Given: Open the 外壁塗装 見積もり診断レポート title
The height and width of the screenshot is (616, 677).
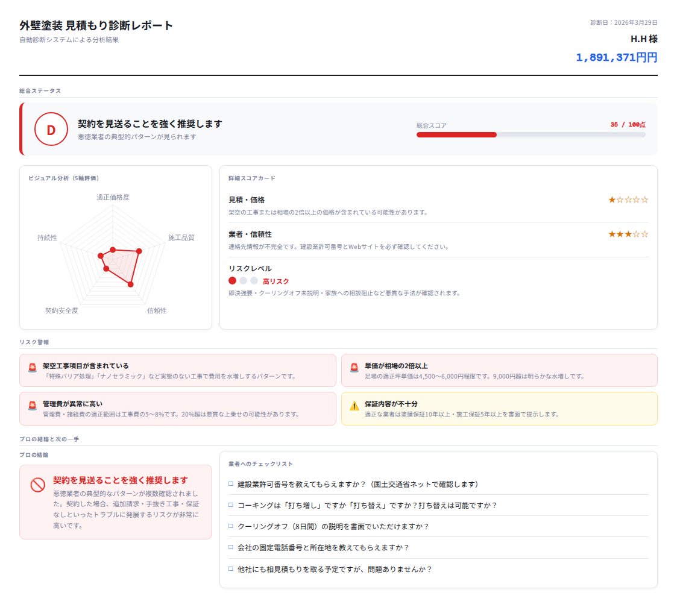Looking at the screenshot, I should pyautogui.click(x=95, y=25).
